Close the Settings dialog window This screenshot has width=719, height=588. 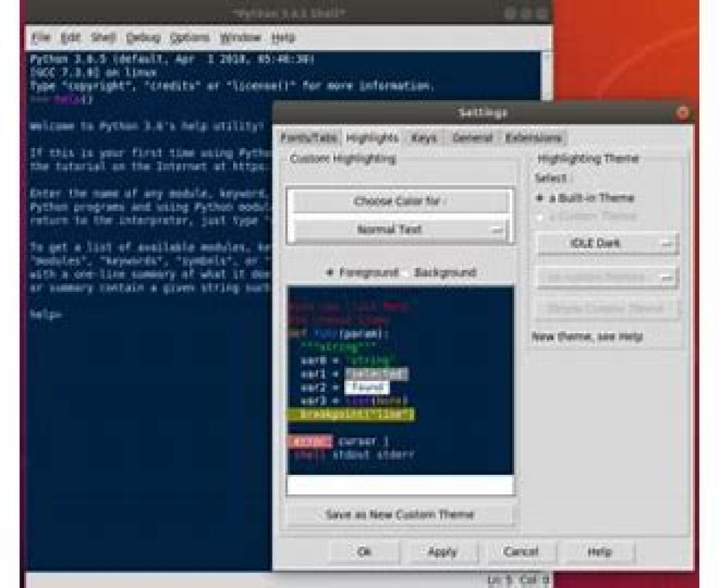(682, 113)
